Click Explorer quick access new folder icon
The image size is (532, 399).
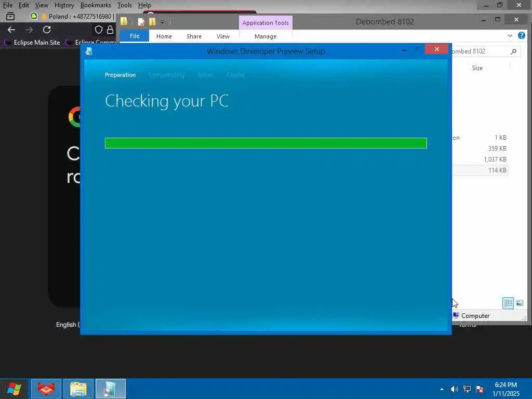(x=152, y=22)
